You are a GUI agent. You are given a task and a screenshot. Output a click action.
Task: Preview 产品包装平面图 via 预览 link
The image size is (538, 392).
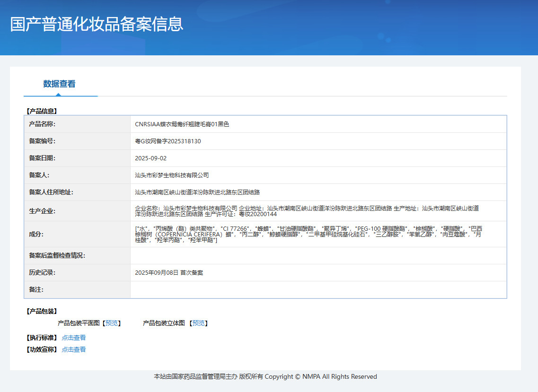[x=112, y=323]
